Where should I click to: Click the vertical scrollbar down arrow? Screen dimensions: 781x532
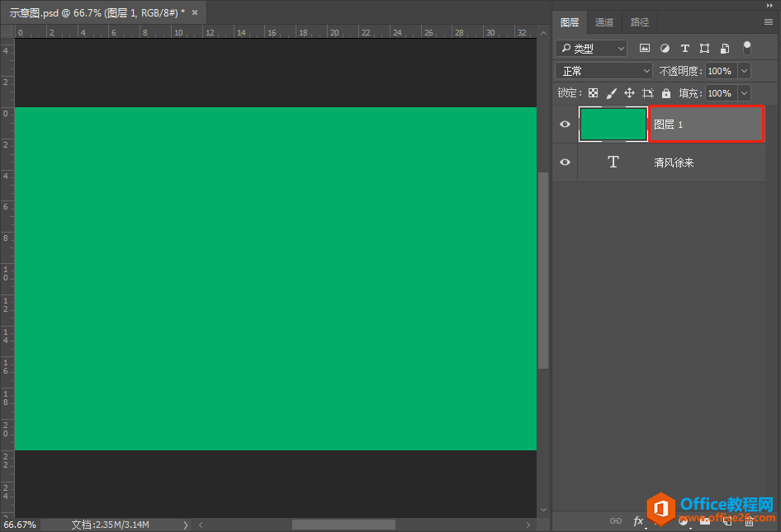543,510
